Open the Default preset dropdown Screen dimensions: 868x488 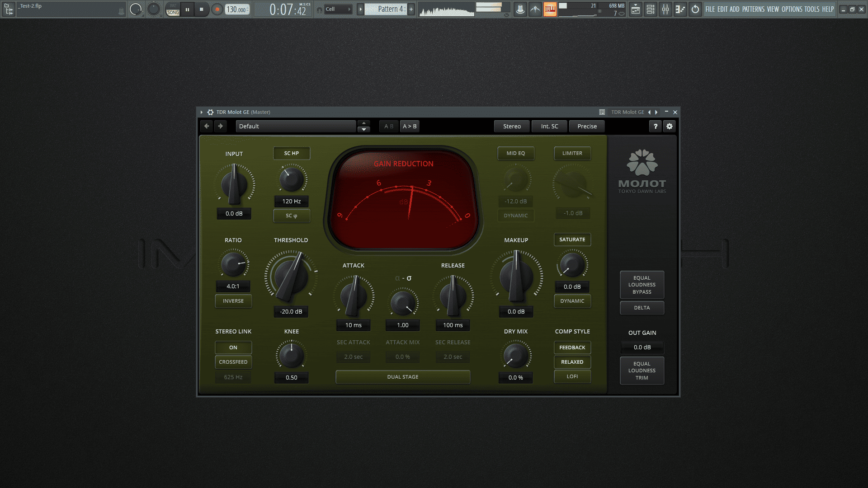(296, 127)
